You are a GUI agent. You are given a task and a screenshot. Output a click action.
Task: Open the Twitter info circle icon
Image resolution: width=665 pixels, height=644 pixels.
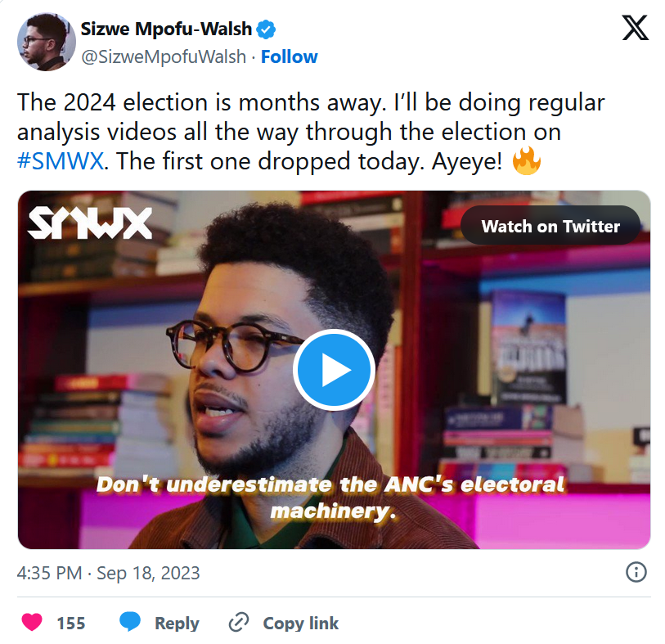point(636,572)
